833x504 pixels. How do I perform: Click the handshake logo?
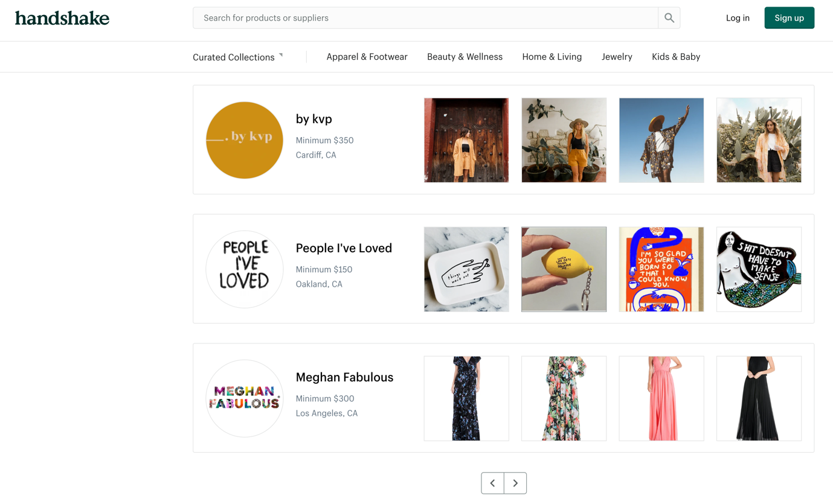click(62, 18)
